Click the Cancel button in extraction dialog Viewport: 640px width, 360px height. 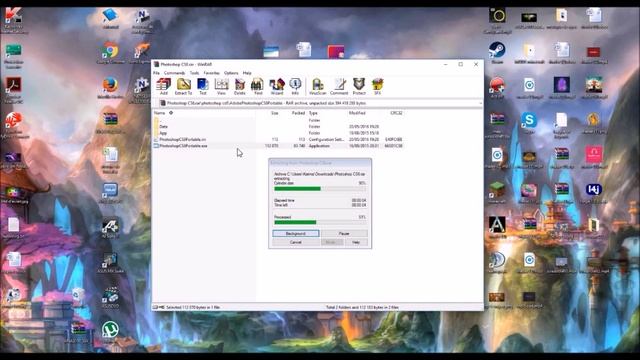(x=296, y=242)
